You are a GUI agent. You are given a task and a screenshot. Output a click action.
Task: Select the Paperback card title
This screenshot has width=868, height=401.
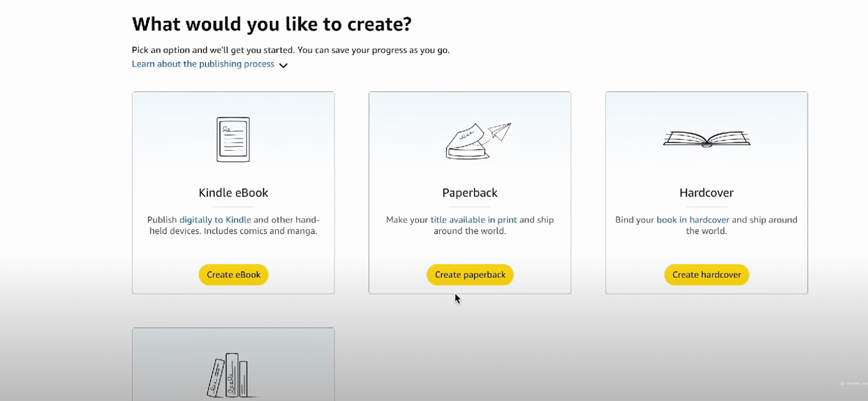click(470, 193)
